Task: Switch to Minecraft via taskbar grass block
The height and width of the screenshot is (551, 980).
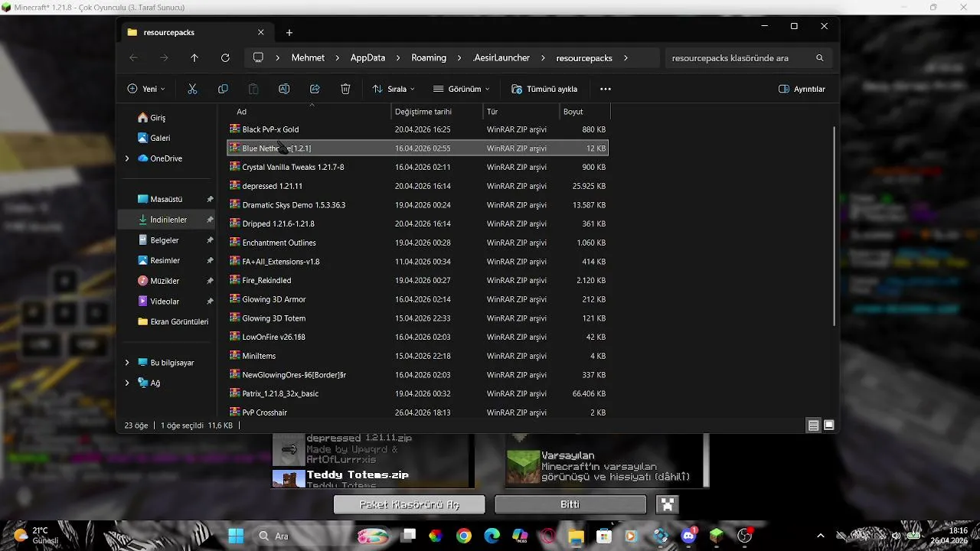Action: tap(716, 536)
